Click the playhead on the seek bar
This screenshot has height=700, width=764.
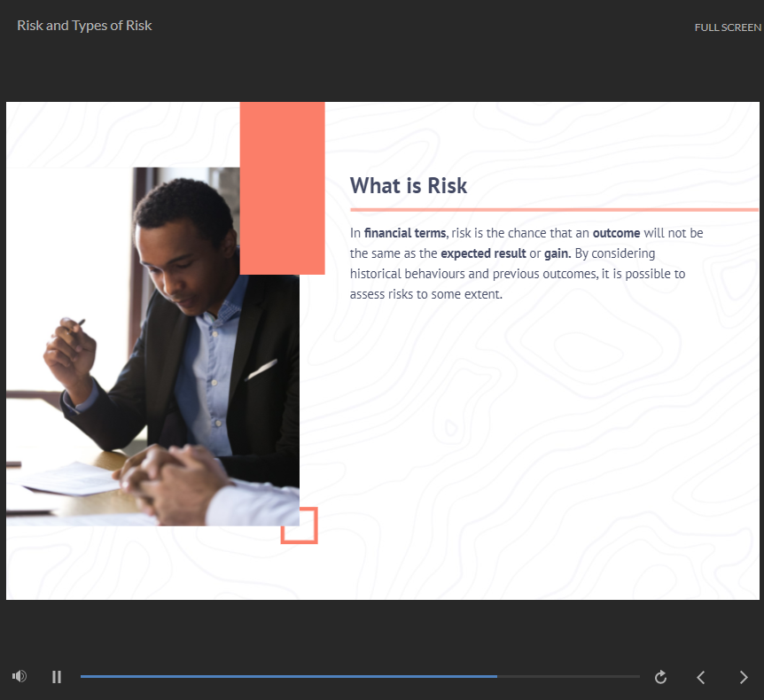(496, 676)
